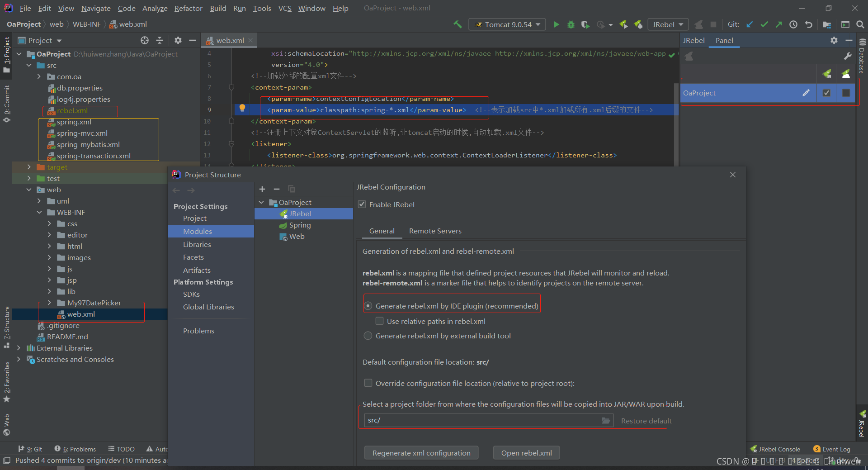Hide the Project tool window
Screen dimensions: 868x470
click(x=193, y=40)
